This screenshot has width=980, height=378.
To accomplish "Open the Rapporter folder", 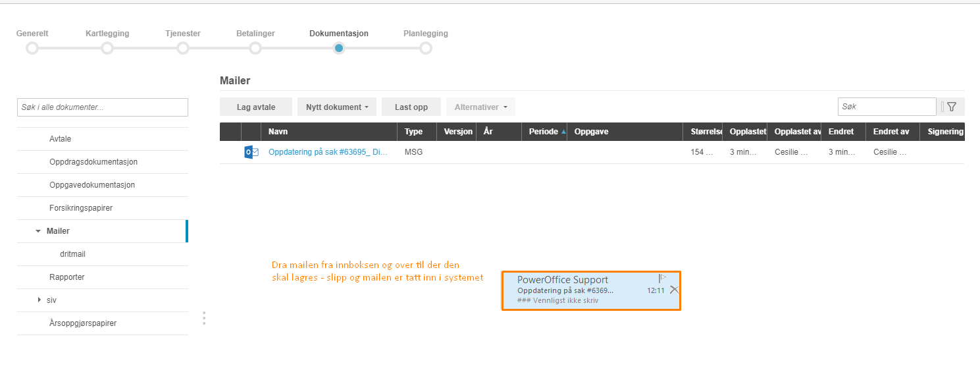I will tap(102, 277).
